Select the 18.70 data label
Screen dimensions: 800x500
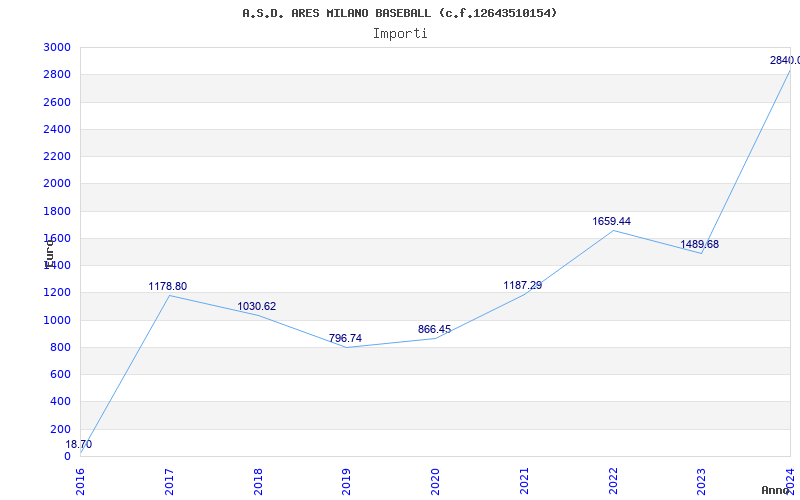[x=79, y=444]
